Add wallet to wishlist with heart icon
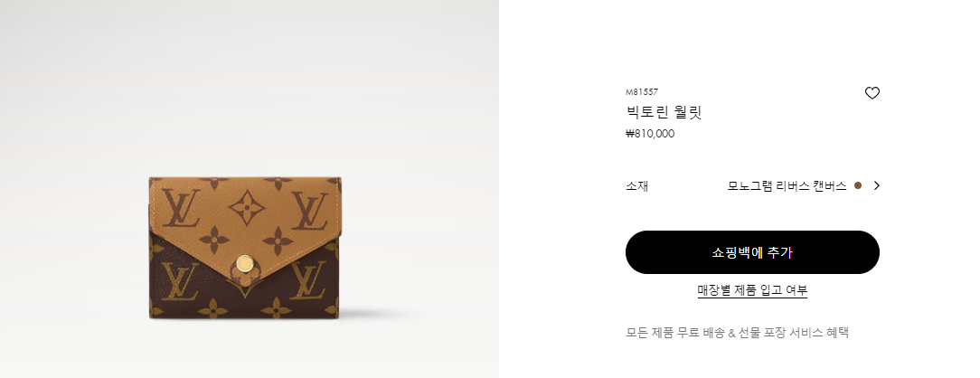Screen dimensions: 980x378 [x=872, y=93]
